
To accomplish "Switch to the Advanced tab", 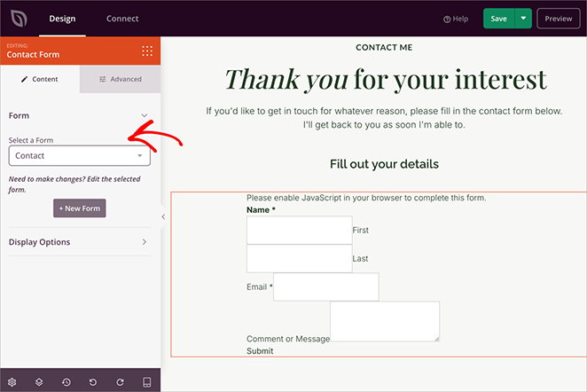I will coord(120,79).
